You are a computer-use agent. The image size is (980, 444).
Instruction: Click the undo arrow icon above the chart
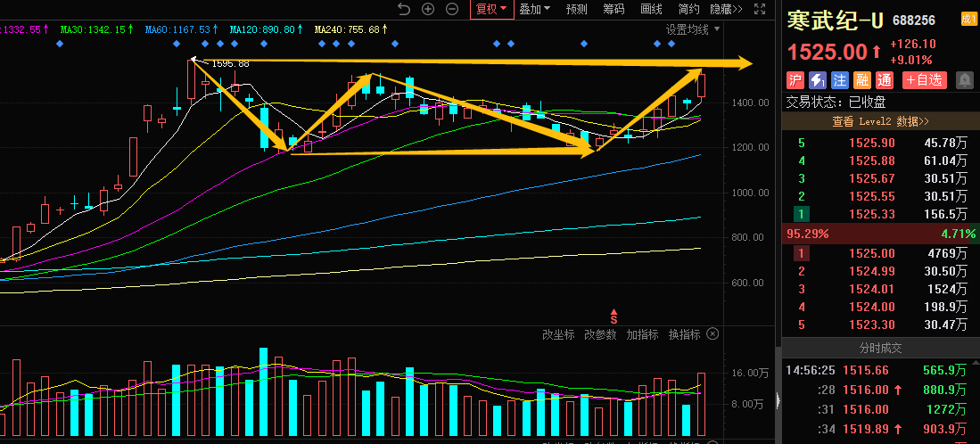tap(404, 10)
